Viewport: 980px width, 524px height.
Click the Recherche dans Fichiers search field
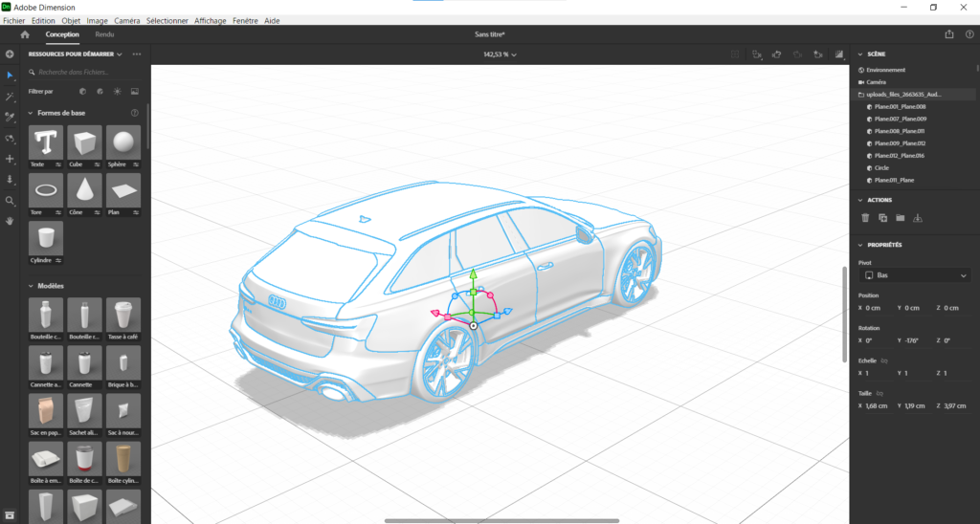coord(84,73)
